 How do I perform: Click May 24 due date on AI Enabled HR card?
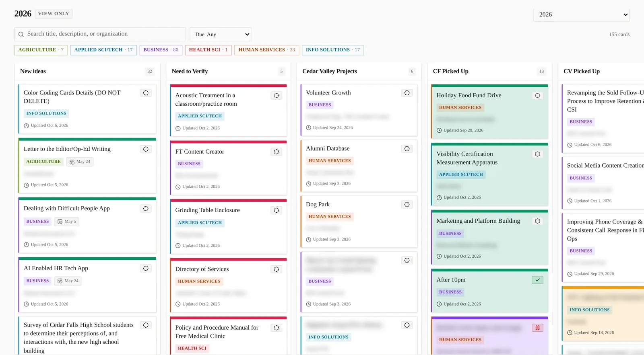(68, 281)
